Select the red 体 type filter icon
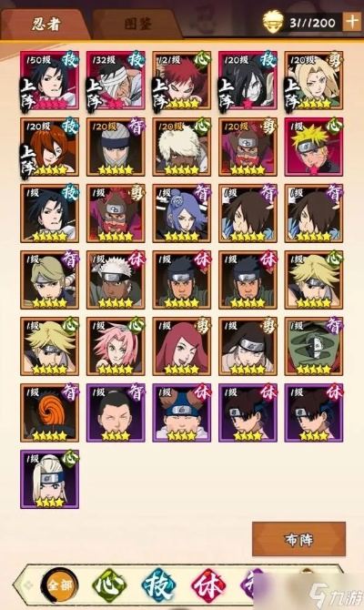The width and height of the screenshot is (364, 610). pos(208,584)
